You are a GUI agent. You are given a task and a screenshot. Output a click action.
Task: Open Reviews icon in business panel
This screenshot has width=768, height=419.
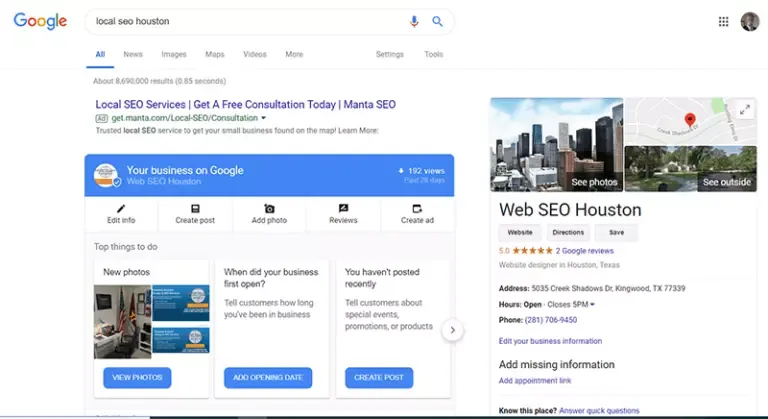(x=343, y=209)
